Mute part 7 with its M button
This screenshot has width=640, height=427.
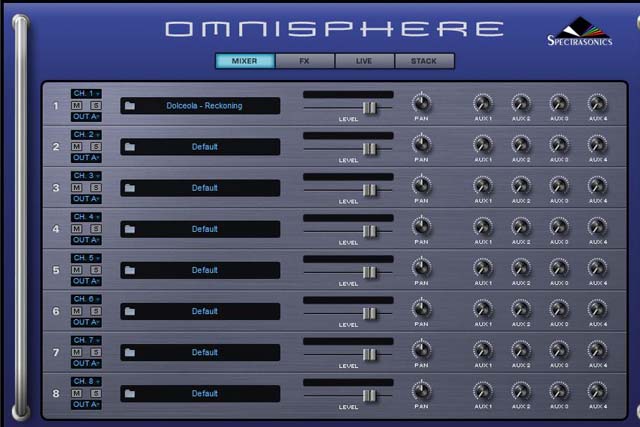[77, 351]
